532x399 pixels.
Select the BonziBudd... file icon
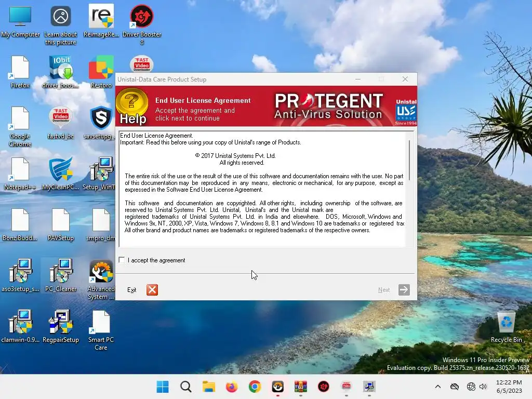click(x=20, y=225)
